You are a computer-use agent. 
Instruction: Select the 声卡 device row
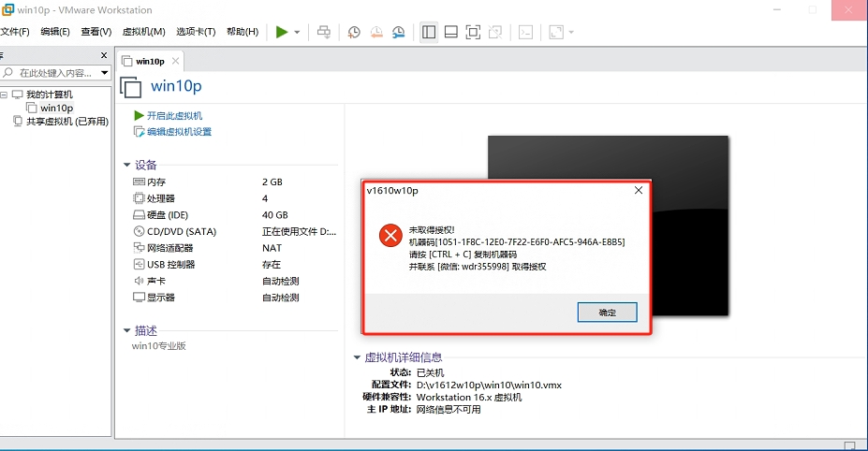[235, 281]
